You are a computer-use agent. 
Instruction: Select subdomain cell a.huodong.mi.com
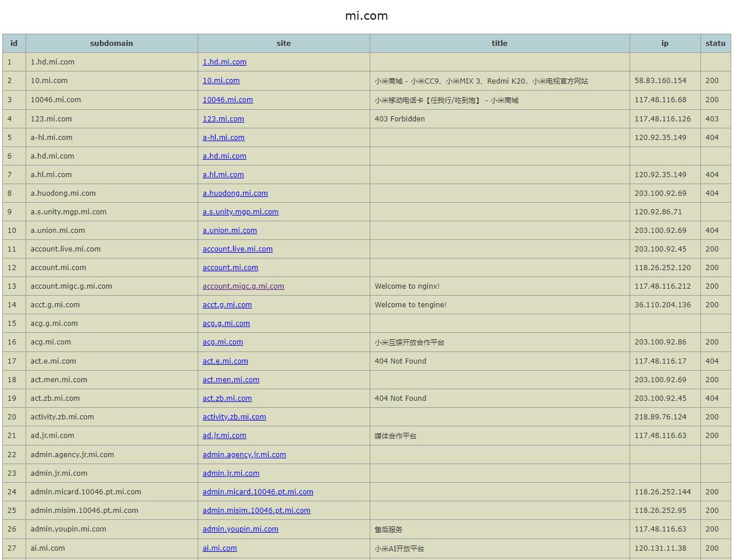click(112, 193)
